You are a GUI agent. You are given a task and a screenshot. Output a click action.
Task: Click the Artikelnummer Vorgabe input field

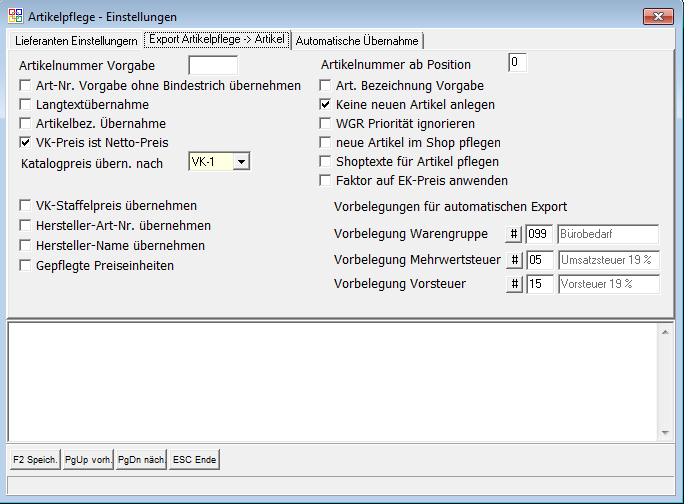213,65
